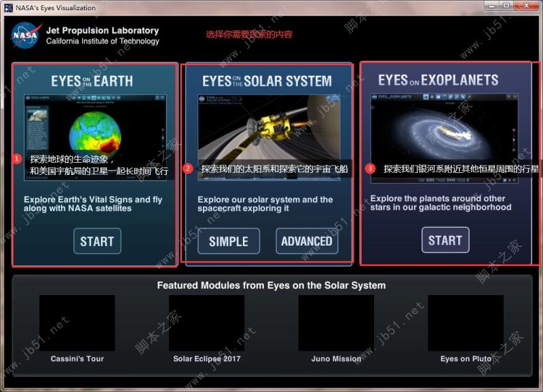Maximize the NASA's Eyes Visualization window
Screen dimensions: 543x392
[x=506, y=5]
